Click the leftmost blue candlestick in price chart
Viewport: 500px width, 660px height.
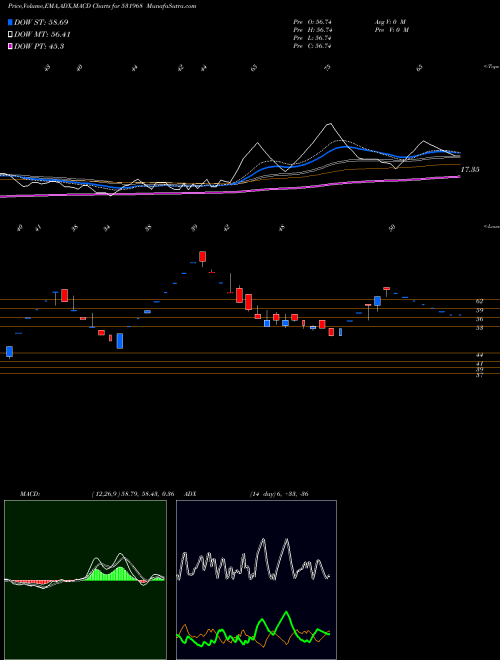(x=9, y=352)
